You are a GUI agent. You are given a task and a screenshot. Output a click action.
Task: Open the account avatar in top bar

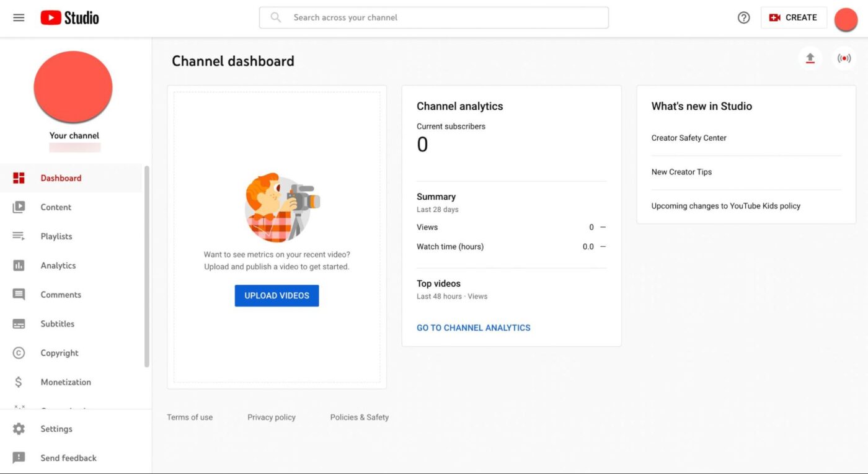click(846, 19)
